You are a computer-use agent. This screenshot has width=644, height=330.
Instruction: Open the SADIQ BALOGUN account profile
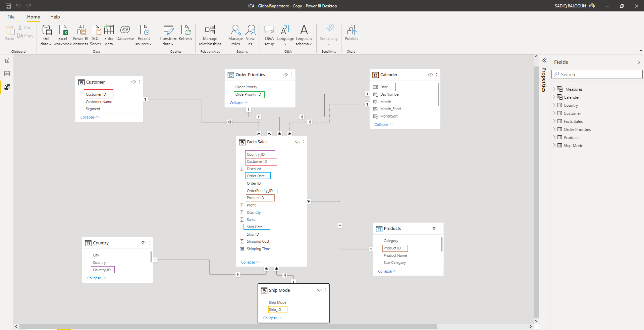coord(574,6)
